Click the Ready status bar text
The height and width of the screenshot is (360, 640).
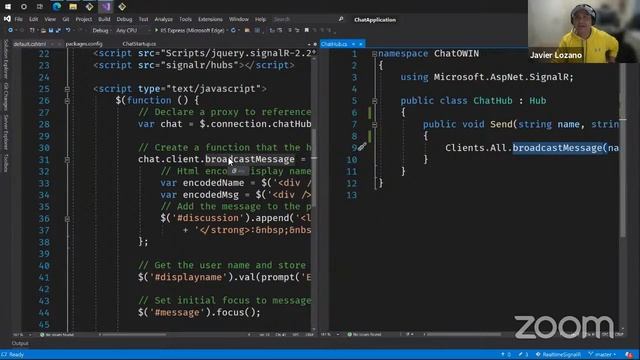[x=16, y=355]
